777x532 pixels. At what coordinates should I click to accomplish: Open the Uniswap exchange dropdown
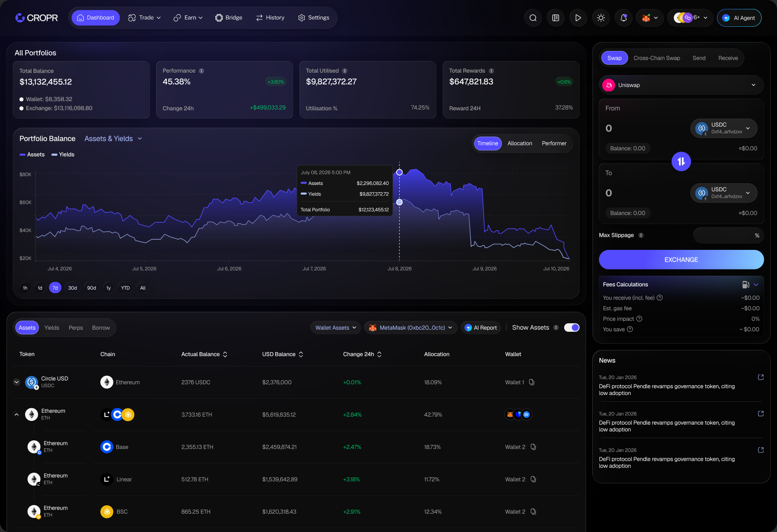(681, 85)
